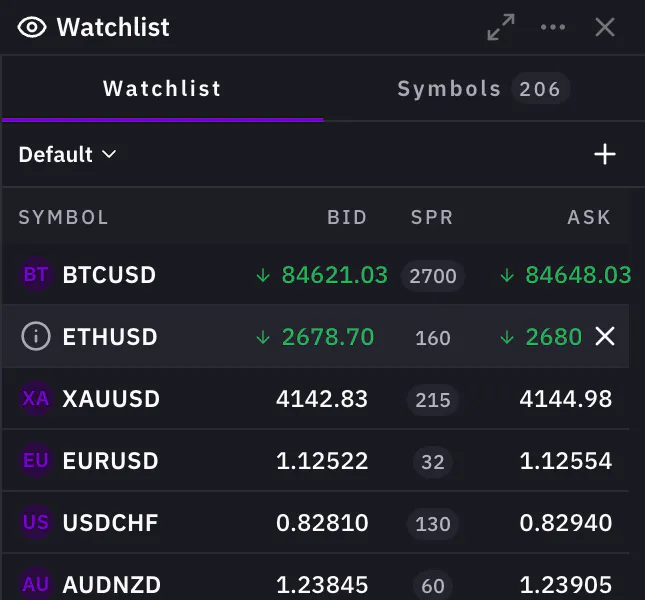Click the US icon for USDCHF
This screenshot has height=600, width=645.
tap(36, 522)
